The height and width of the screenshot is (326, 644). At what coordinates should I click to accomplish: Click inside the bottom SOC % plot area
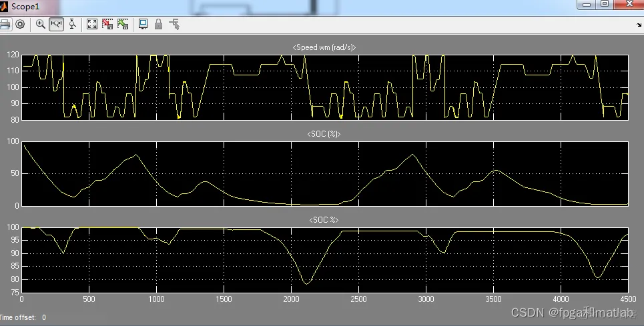(325, 260)
